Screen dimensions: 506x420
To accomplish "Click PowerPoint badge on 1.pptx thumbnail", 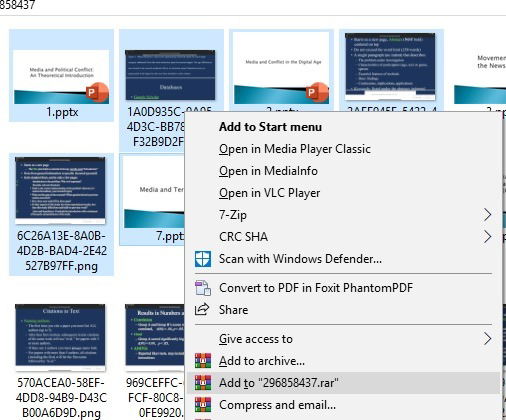I will tap(97, 92).
